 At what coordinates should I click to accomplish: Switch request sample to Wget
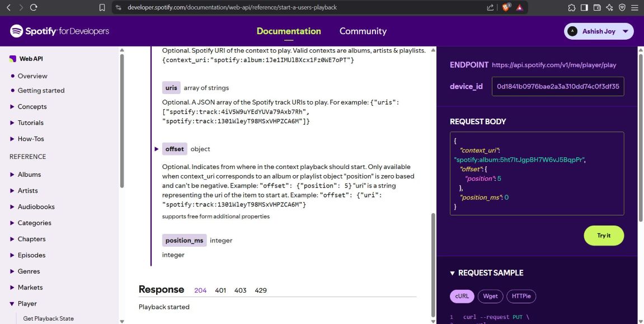pos(490,296)
